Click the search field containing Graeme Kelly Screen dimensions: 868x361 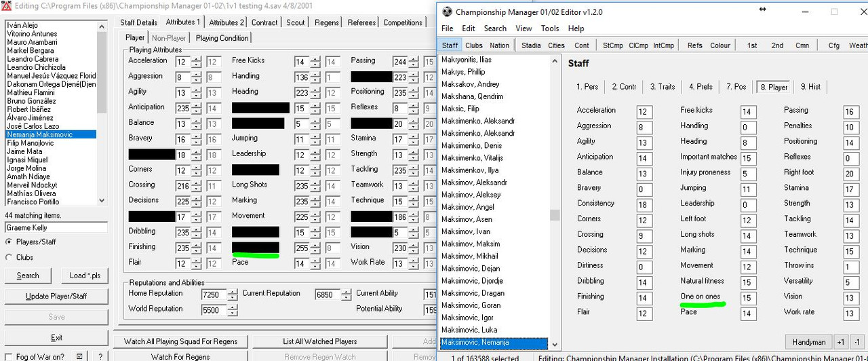[x=56, y=228]
